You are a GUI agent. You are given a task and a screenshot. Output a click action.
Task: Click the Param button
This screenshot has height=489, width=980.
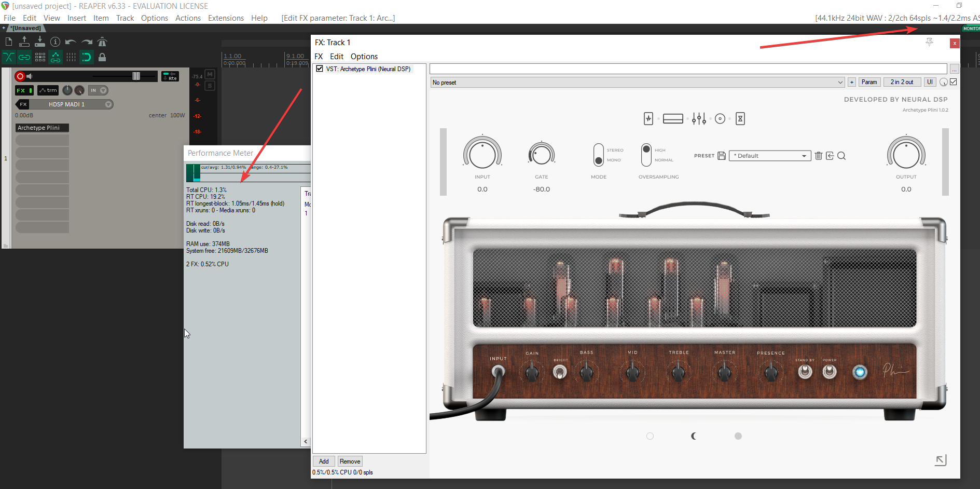869,82
